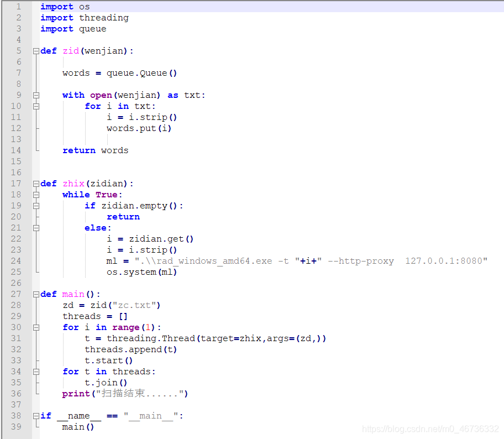Collapse the fold for def zhix(zidian)
Screen dimensions: 504x439
(36, 184)
